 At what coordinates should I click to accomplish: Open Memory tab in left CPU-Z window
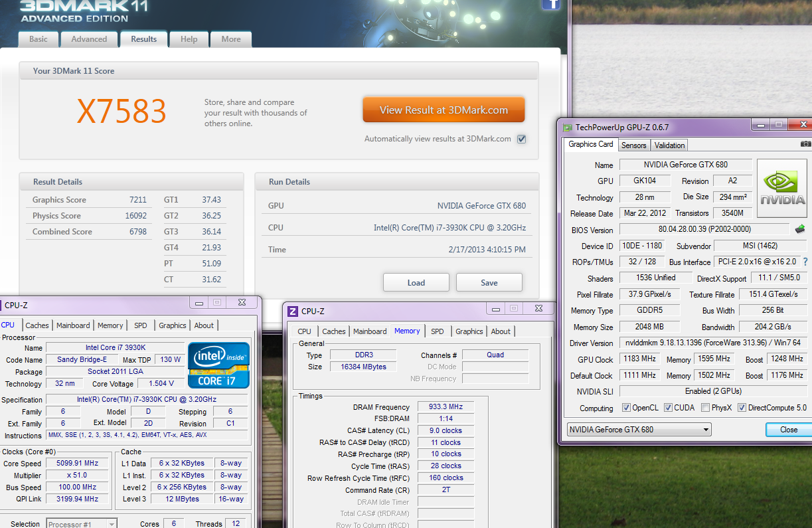click(110, 325)
